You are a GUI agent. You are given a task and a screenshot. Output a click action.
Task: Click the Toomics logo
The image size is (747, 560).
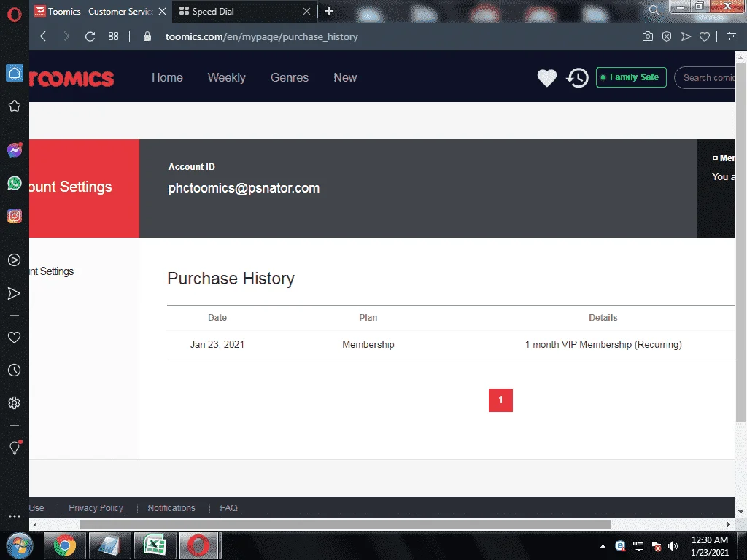pos(71,79)
